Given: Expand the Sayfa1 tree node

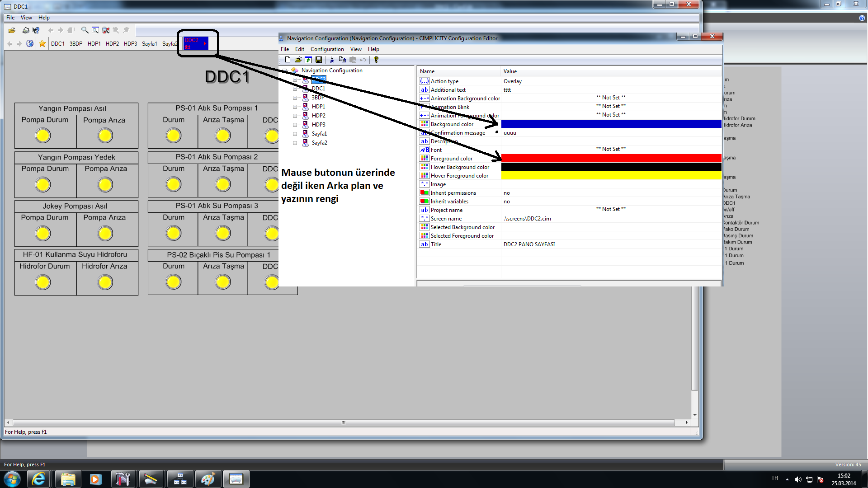Looking at the screenshot, I should pos(295,134).
